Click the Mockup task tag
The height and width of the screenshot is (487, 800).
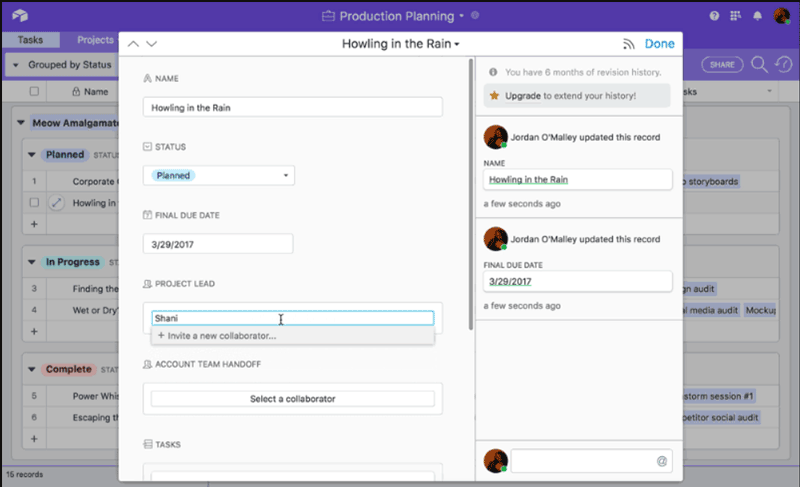point(761,310)
